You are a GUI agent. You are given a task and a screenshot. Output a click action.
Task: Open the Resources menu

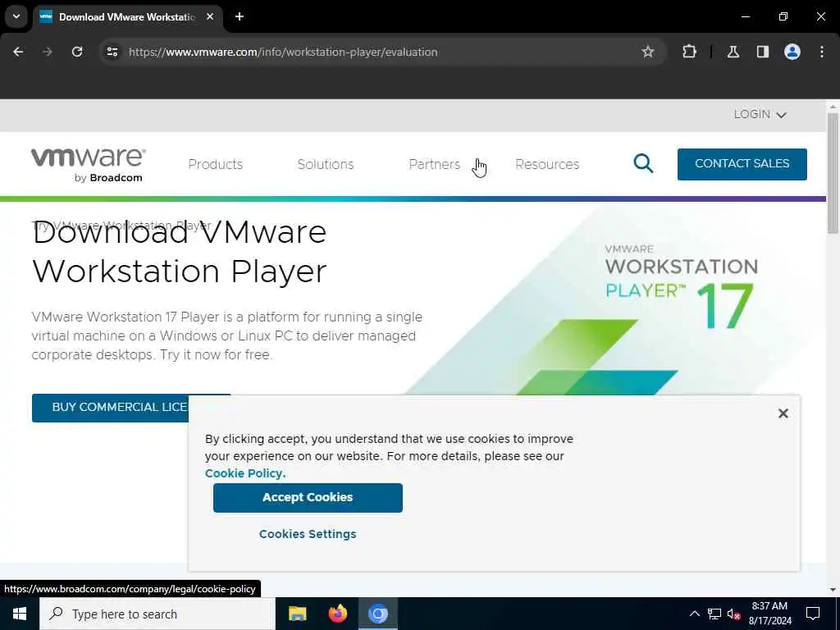coord(547,164)
